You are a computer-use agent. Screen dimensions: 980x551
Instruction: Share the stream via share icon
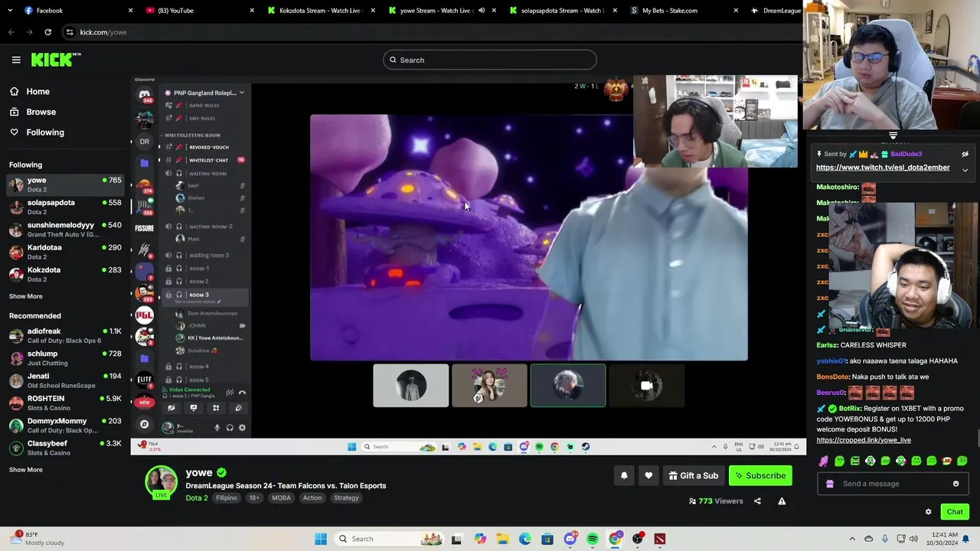[757, 501]
